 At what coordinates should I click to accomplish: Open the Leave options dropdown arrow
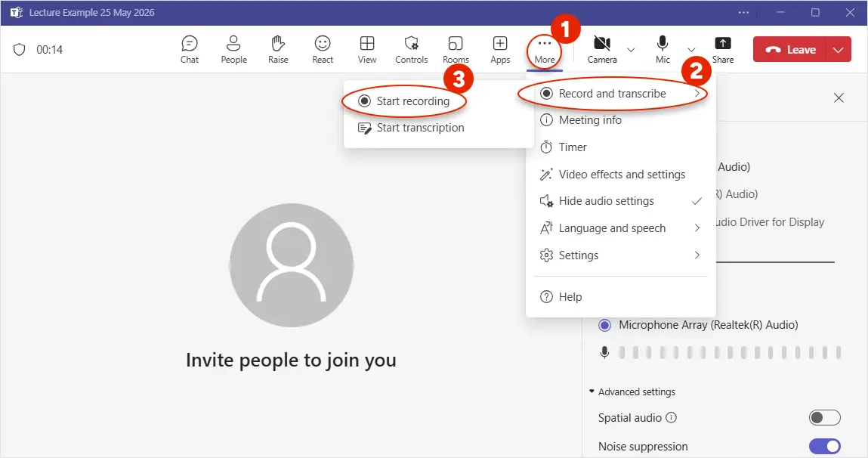pyautogui.click(x=838, y=50)
